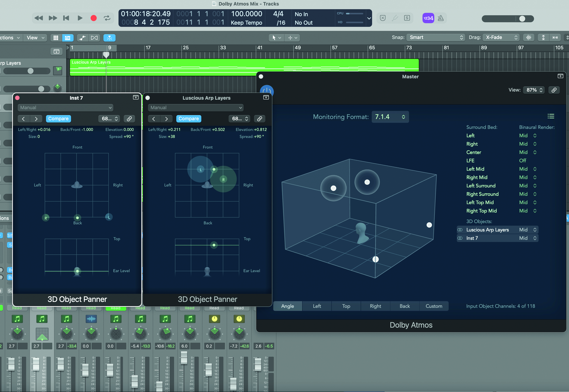This screenshot has height=392, width=569.
Task: Open the marquee Command-click tool menu
Action: (292, 38)
